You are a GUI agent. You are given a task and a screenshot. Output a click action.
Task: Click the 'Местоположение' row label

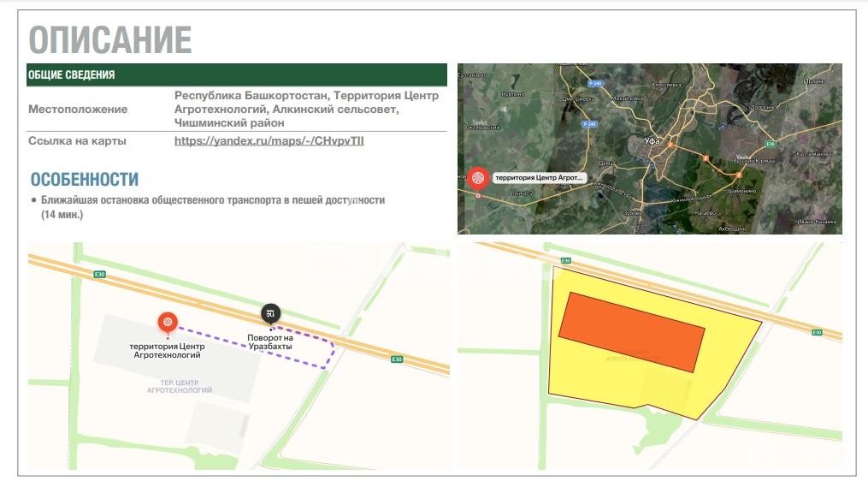tap(78, 110)
